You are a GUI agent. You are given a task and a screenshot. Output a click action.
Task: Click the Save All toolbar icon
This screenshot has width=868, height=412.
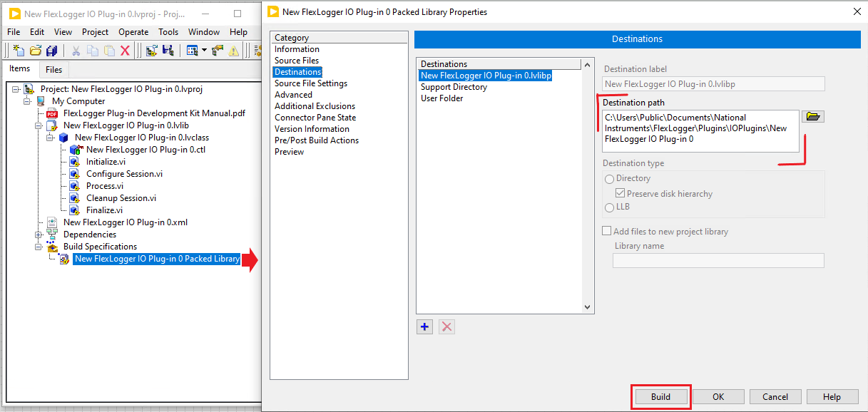[x=51, y=51]
